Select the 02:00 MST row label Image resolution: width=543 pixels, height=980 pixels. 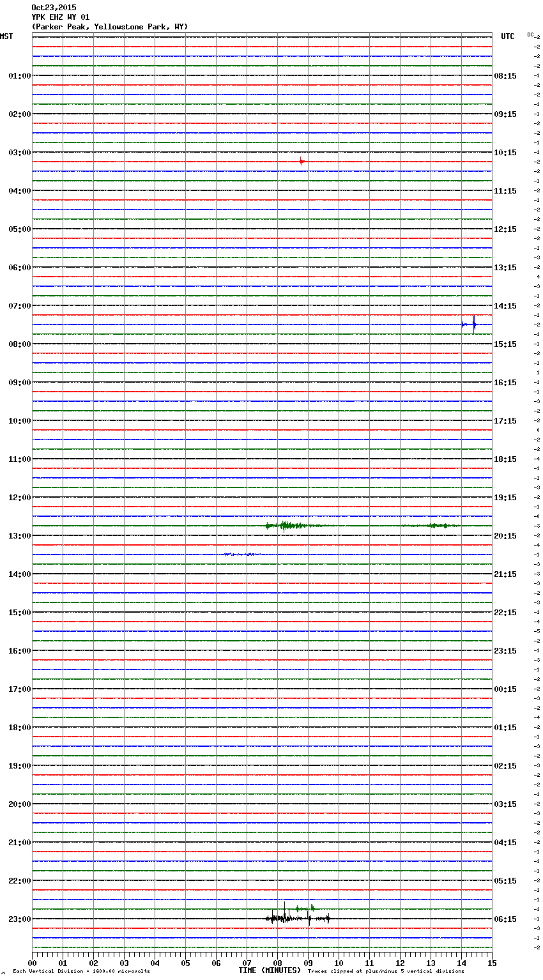(x=20, y=114)
